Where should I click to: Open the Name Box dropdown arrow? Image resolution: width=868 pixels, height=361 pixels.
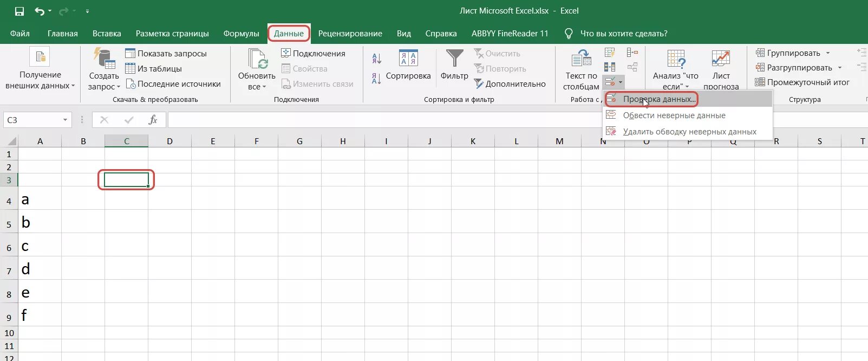tap(65, 120)
